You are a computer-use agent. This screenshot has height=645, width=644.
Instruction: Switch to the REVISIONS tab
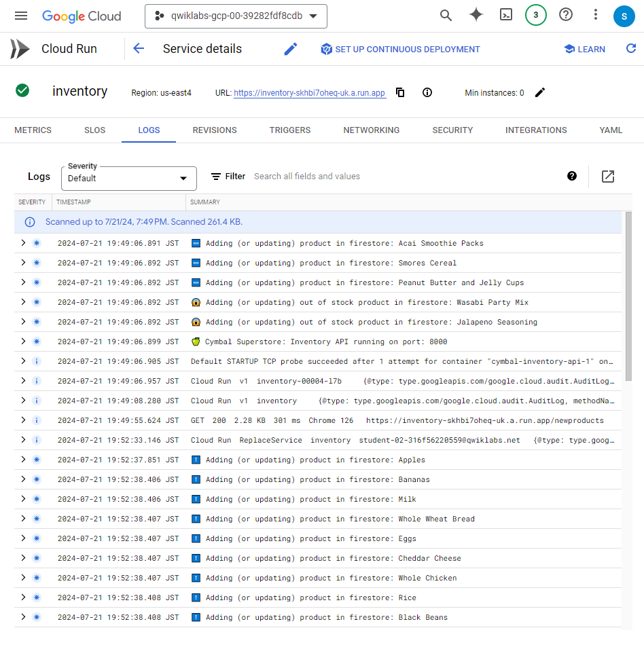(x=215, y=130)
